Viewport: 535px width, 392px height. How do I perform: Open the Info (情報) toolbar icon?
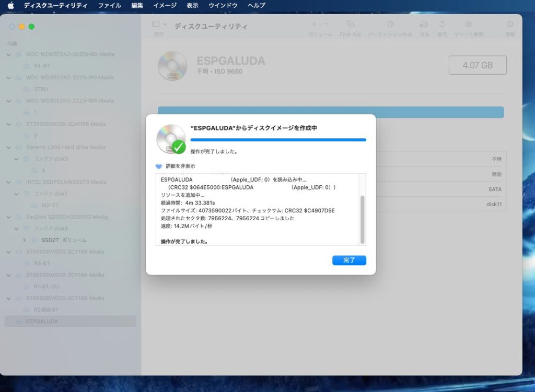[x=510, y=25]
